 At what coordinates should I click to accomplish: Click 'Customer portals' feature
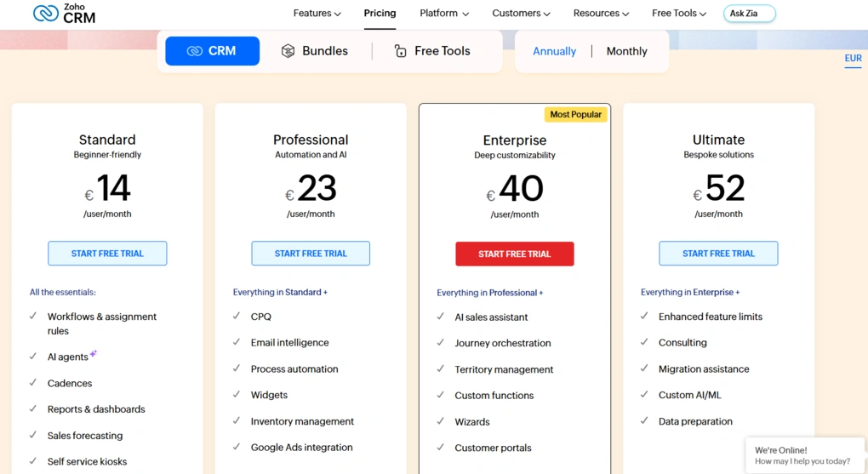point(494,448)
